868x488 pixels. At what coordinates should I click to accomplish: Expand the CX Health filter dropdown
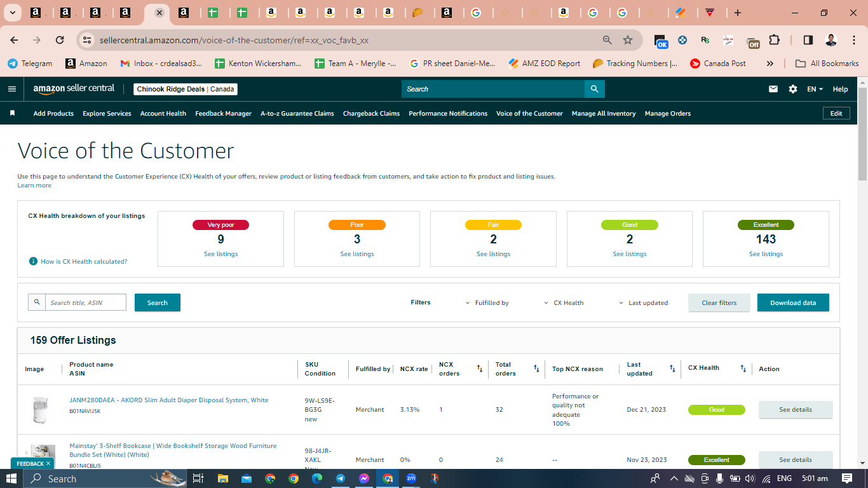coord(564,303)
